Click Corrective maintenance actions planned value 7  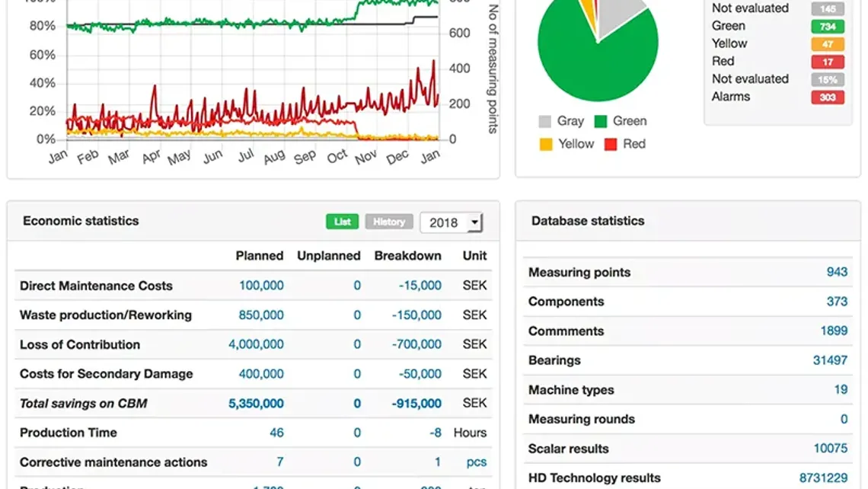tap(279, 462)
